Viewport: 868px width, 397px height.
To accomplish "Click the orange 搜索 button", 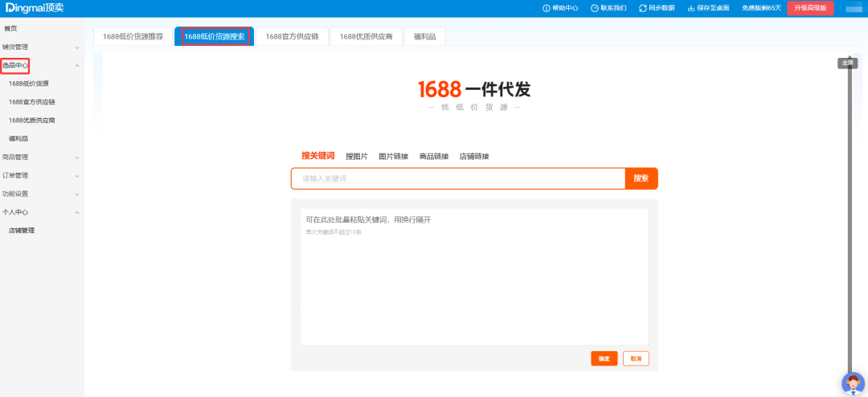I will click(641, 178).
